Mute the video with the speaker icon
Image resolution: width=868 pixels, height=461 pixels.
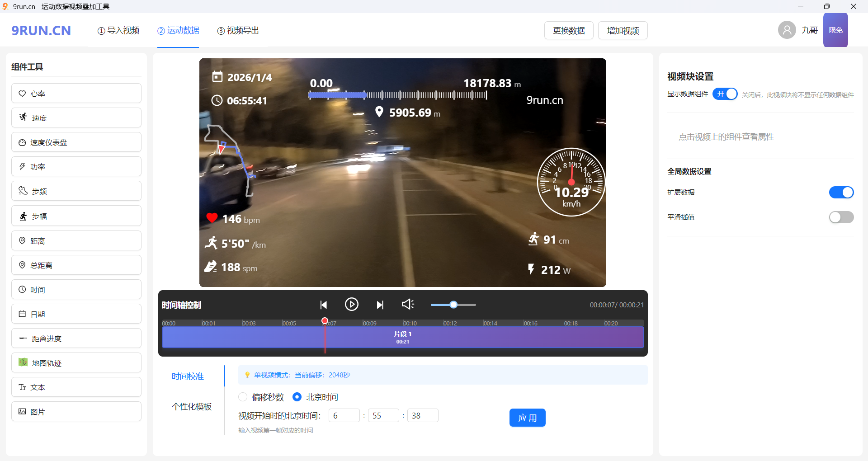408,304
